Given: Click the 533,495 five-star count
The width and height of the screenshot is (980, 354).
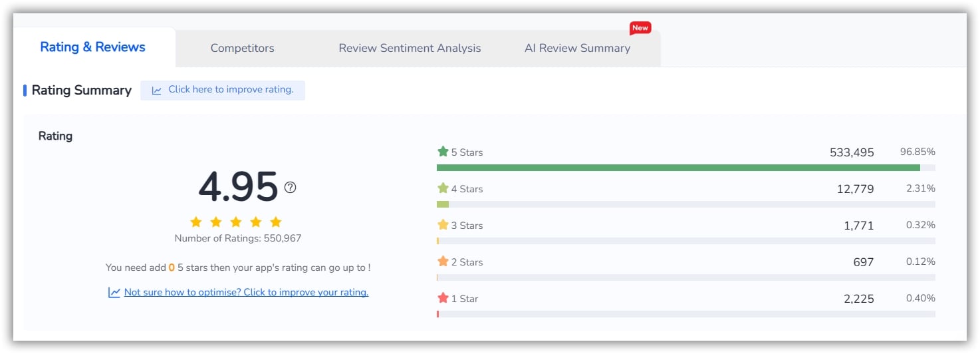Looking at the screenshot, I should pos(851,152).
